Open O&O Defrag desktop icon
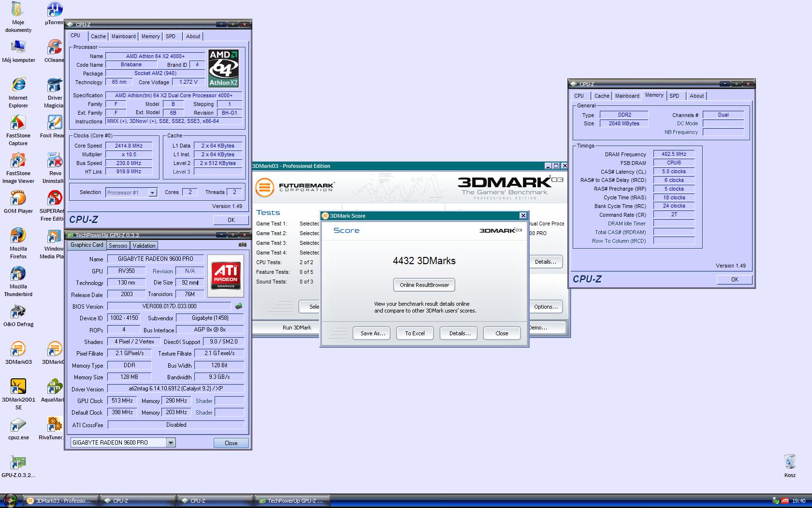This screenshot has width=812, height=508. pyautogui.click(x=18, y=315)
